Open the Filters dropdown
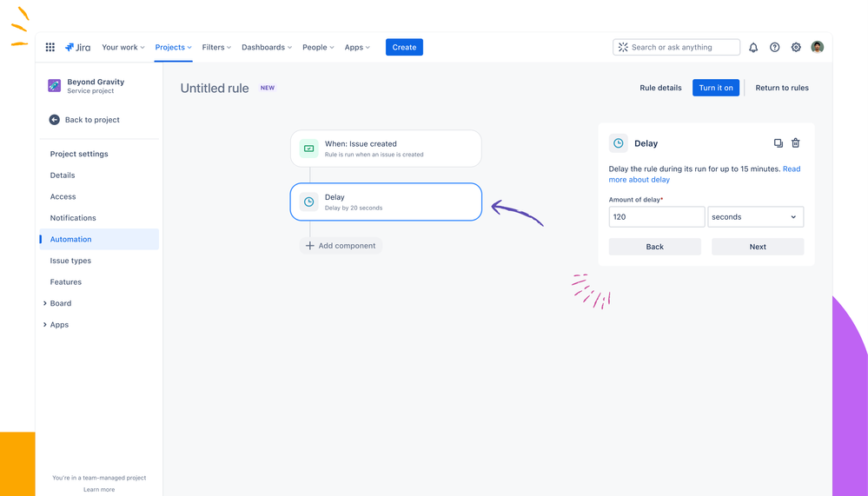Image resolution: width=868 pixels, height=496 pixels. click(216, 47)
